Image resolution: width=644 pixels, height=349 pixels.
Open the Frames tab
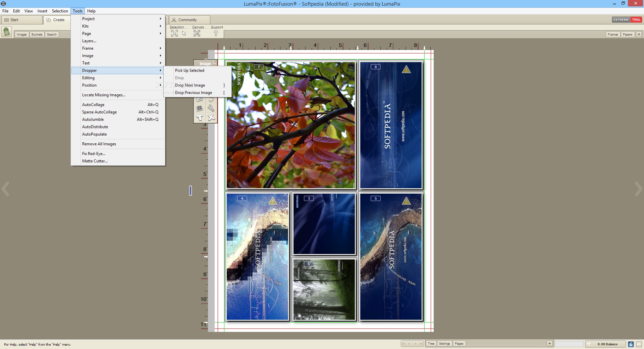click(x=612, y=34)
